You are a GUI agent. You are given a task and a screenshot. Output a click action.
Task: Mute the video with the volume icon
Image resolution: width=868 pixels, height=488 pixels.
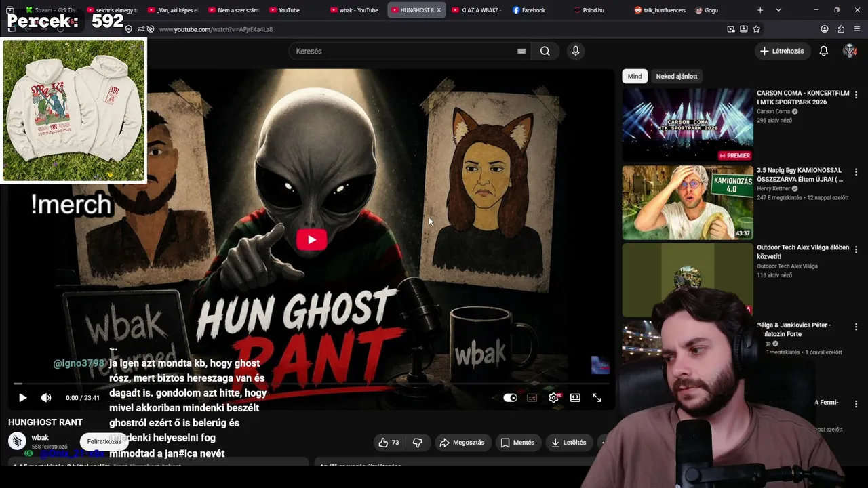pos(45,398)
